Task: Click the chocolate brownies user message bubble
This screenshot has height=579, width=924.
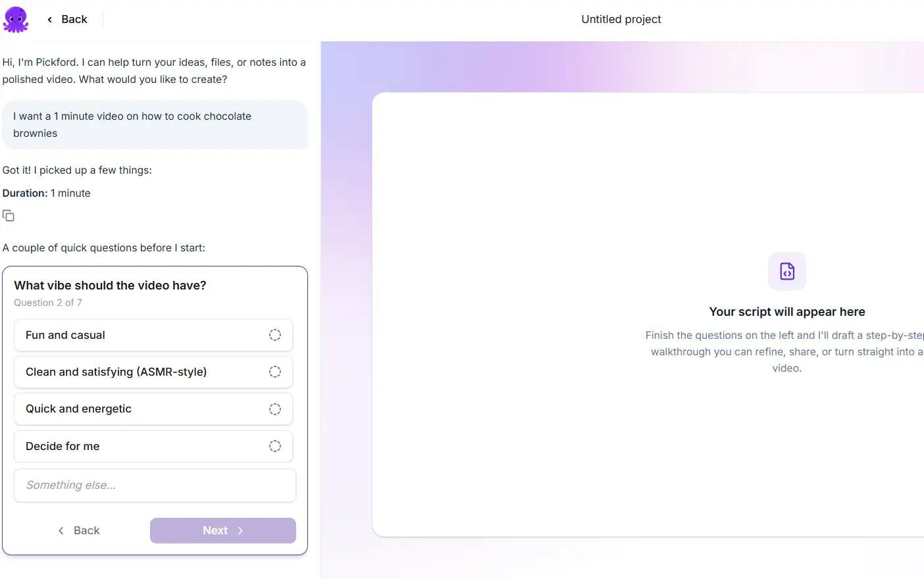Action: (x=155, y=124)
